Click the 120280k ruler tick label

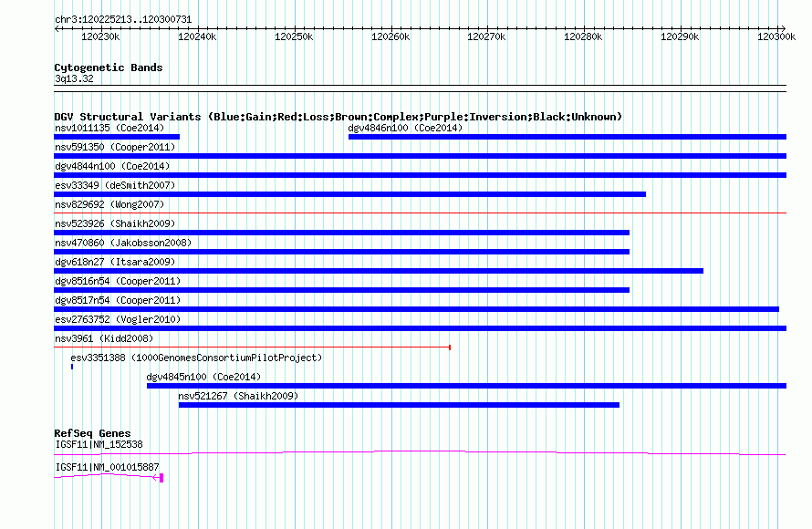pyautogui.click(x=583, y=36)
